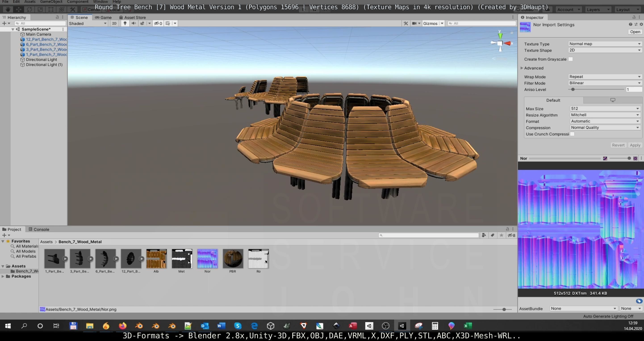Open Wrap Mode dropdown
Screen dimensions: 644x341
pos(605,77)
